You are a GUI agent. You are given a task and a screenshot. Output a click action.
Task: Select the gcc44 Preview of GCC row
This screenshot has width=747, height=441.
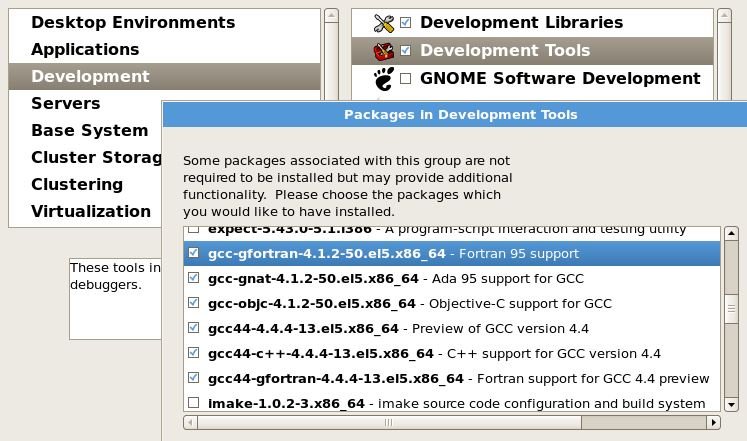[x=452, y=329]
